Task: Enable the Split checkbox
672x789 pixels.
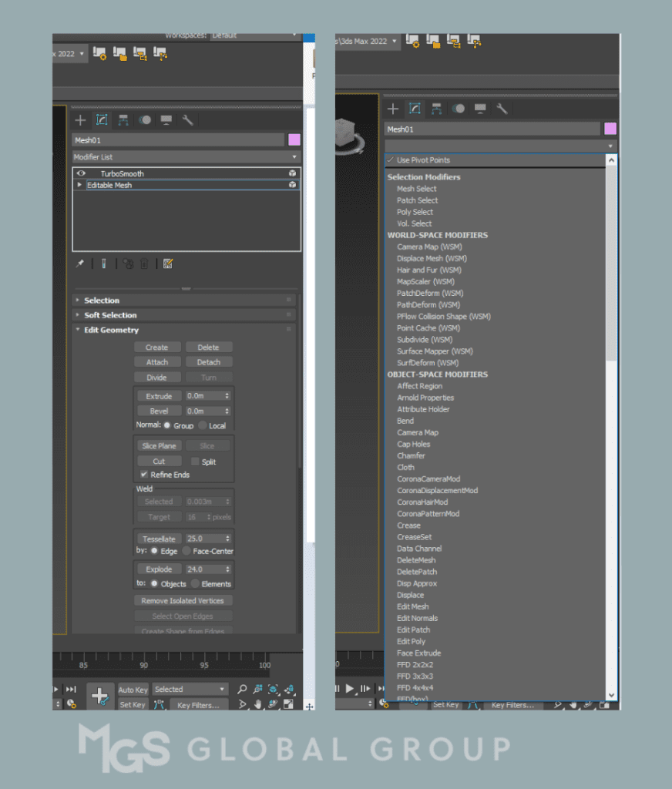Action: pos(195,462)
